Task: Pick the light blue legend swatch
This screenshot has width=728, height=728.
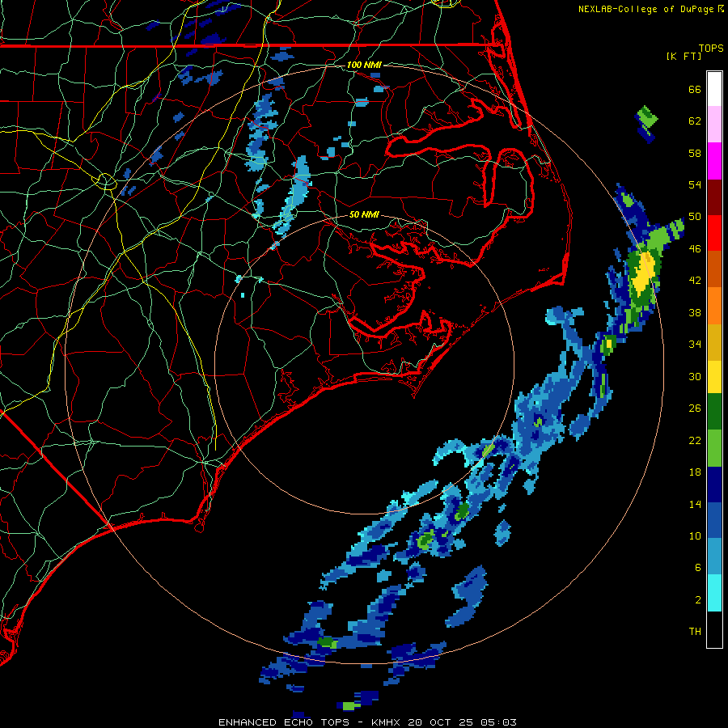Action: [714, 557]
